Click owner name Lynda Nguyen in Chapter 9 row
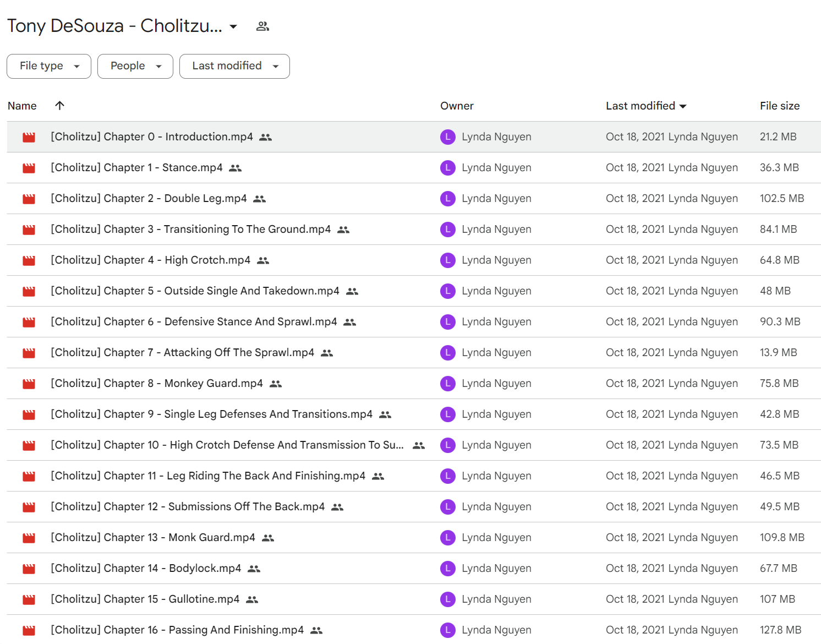Screen dimensions: 821x644 point(496,414)
